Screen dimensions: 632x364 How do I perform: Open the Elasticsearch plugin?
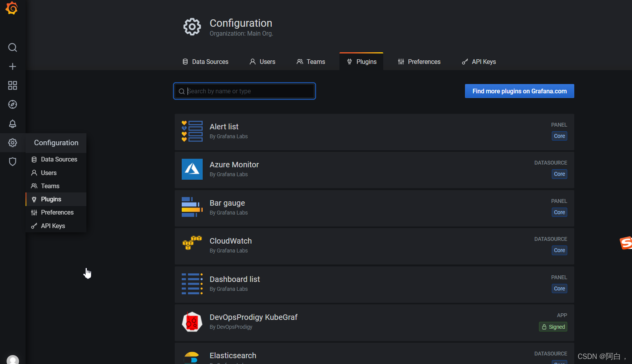374,353
